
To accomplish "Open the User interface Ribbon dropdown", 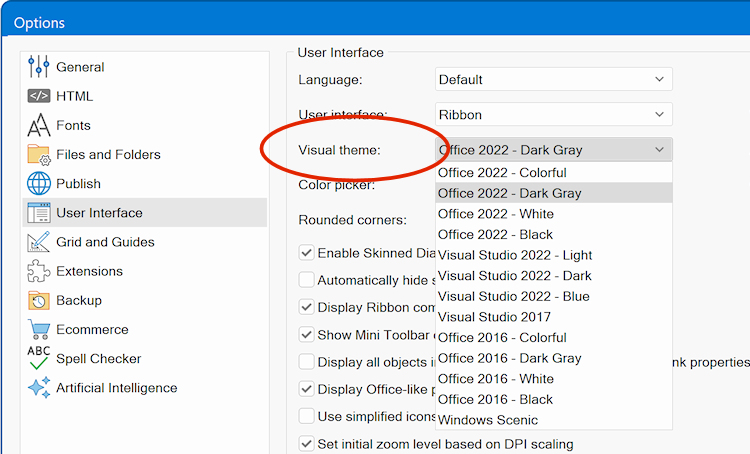I will [554, 115].
